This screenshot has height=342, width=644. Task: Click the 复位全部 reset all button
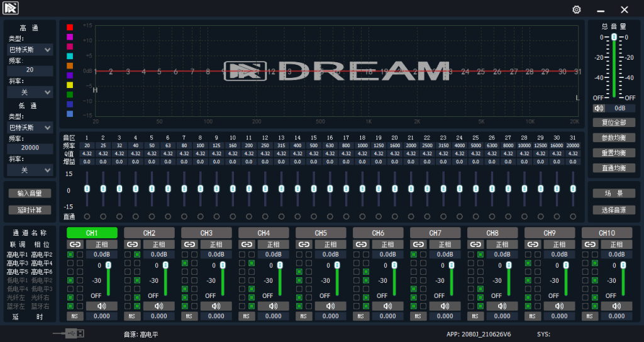coord(614,123)
